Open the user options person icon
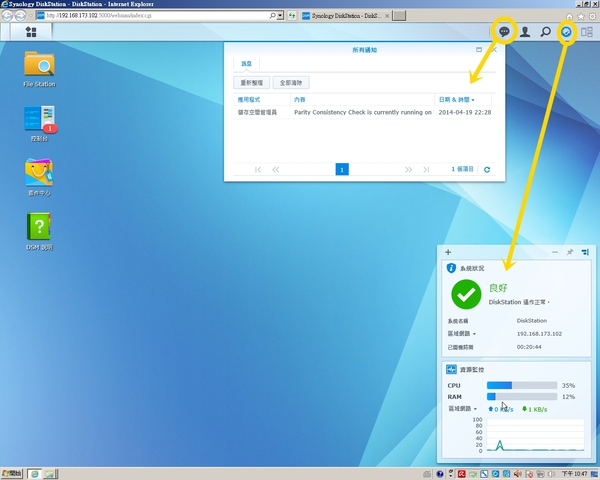The image size is (600, 480). 525,32
